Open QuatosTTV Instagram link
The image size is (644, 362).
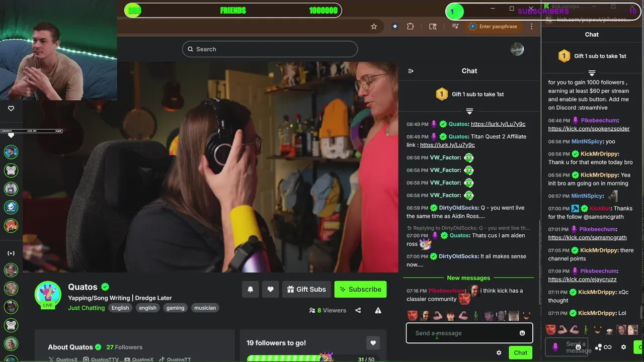pos(102,359)
